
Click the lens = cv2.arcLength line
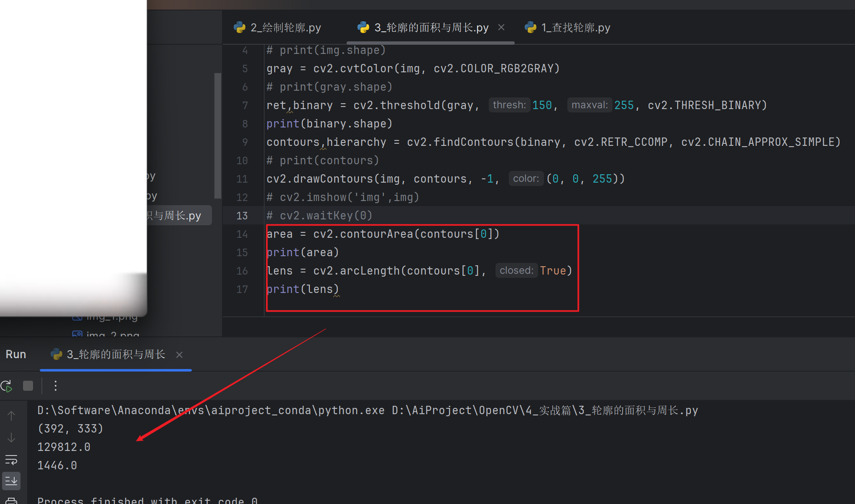[x=419, y=271]
